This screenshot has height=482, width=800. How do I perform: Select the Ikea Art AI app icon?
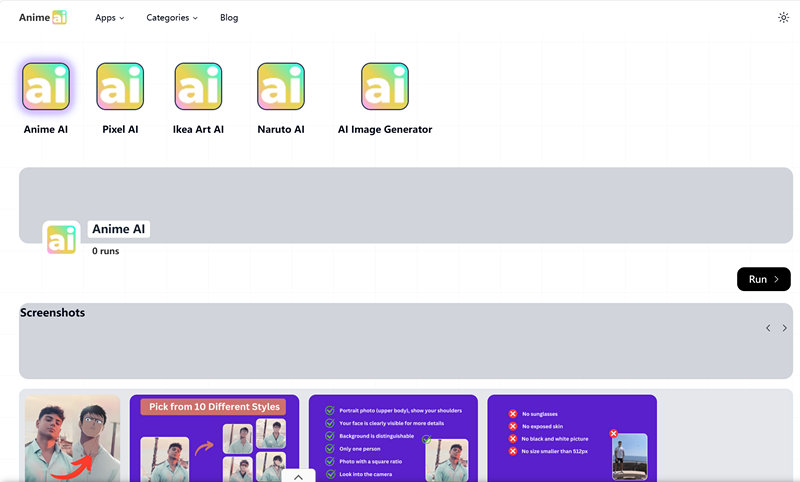(198, 86)
